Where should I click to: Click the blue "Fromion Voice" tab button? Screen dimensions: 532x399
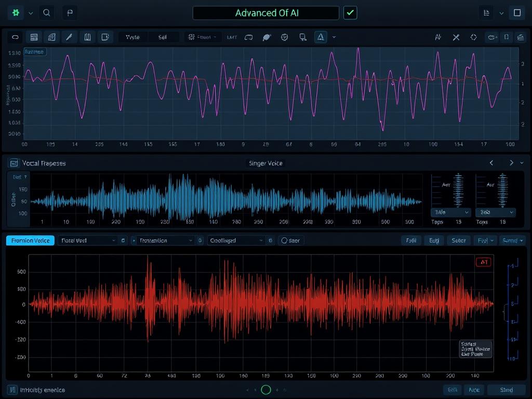click(30, 241)
